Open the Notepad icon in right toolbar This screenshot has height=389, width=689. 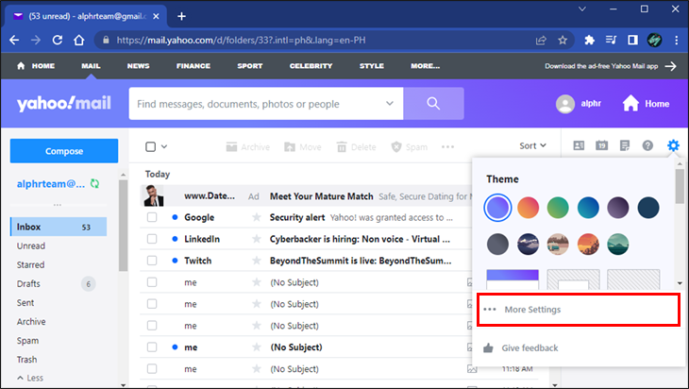click(x=624, y=145)
